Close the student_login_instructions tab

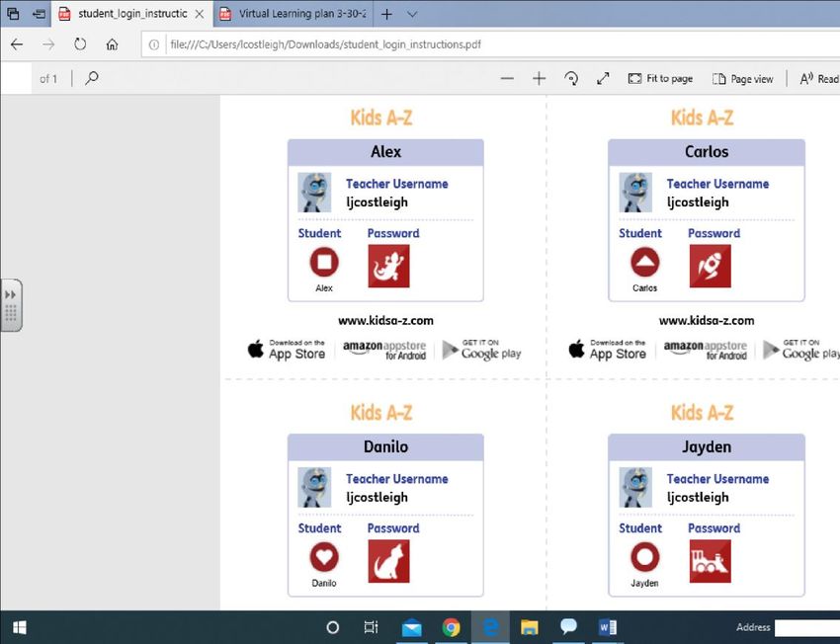(200, 14)
